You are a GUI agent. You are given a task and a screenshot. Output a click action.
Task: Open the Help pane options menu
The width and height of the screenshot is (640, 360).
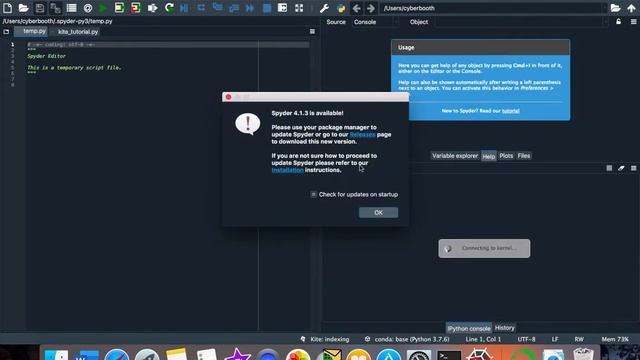point(633,22)
